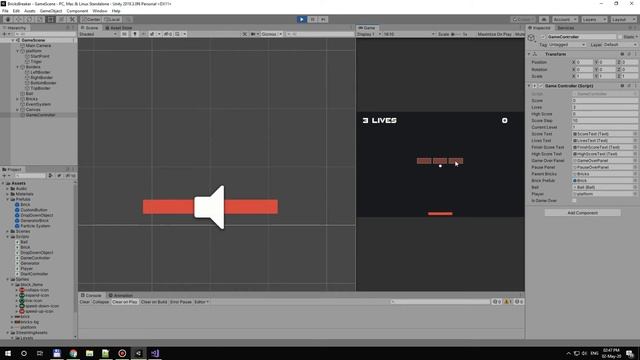The width and height of the screenshot is (640, 360).
Task: Select EventSystem in Hierarchy
Action: point(38,104)
